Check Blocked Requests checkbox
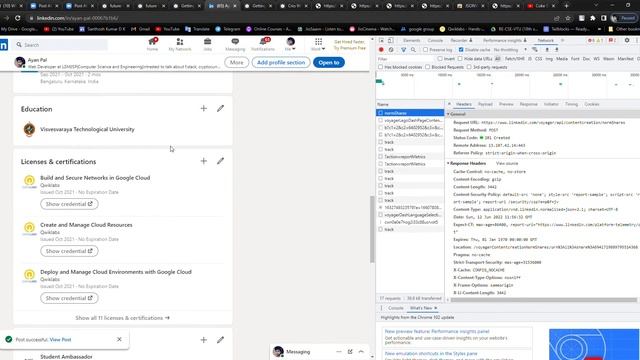 428,67
